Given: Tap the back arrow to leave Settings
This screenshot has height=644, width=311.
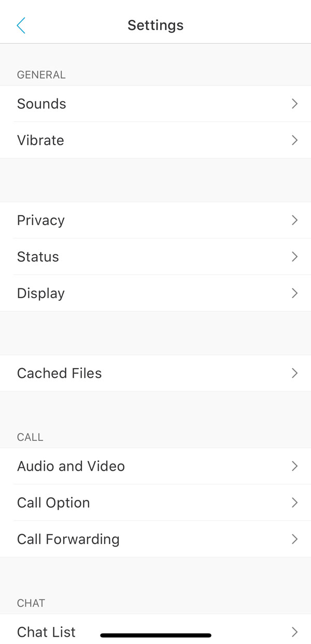Looking at the screenshot, I should [x=21, y=25].
